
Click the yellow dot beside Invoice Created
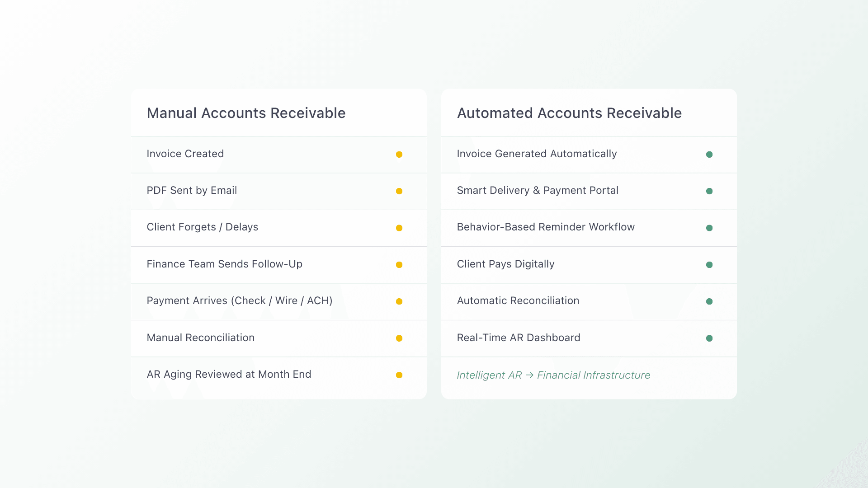(399, 155)
